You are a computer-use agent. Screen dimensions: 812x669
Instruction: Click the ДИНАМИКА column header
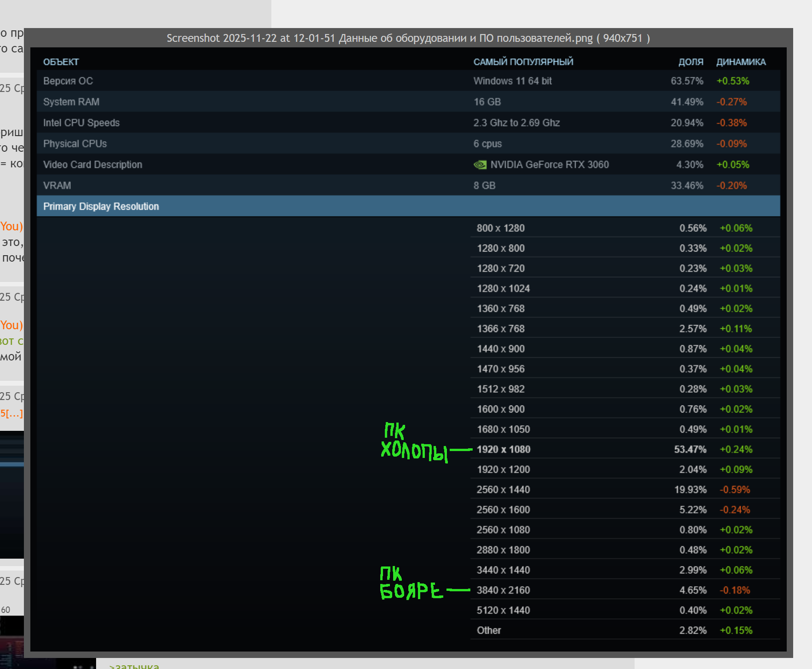click(x=741, y=62)
